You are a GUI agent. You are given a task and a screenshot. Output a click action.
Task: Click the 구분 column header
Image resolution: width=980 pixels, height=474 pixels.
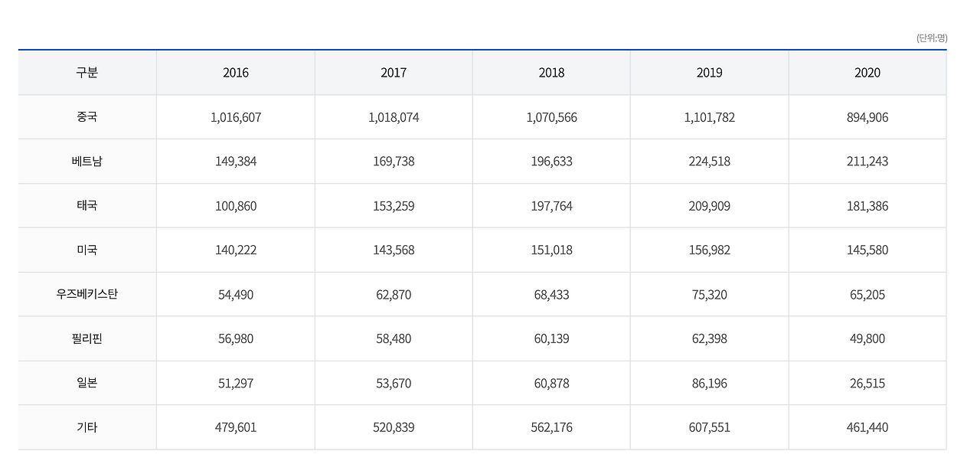[x=87, y=73]
